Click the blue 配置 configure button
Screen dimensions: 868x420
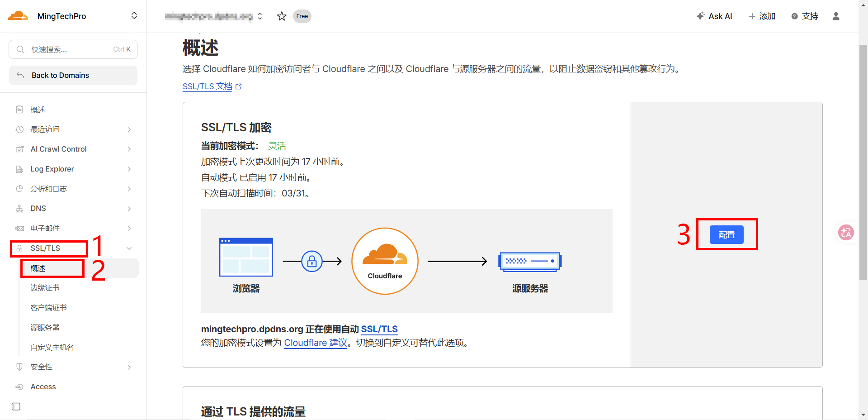[x=726, y=234]
